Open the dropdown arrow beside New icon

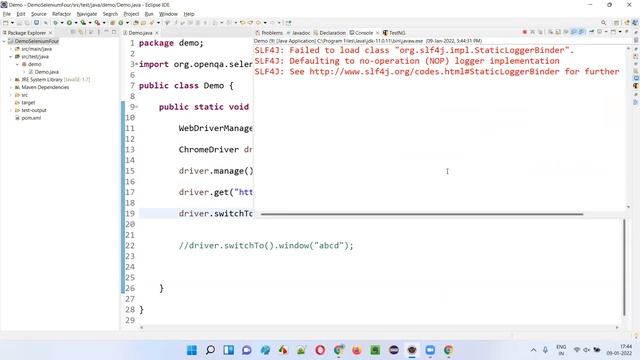[x=12, y=23]
